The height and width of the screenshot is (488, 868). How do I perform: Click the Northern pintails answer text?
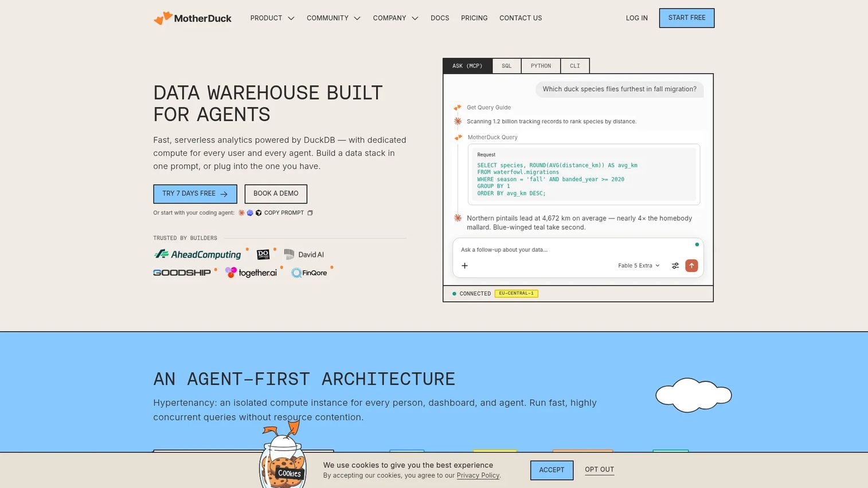click(x=579, y=222)
